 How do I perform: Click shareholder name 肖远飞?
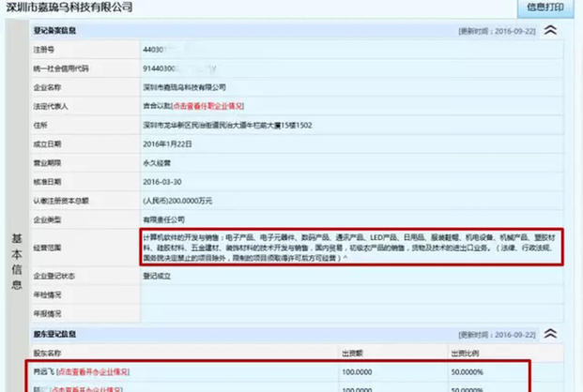point(42,371)
